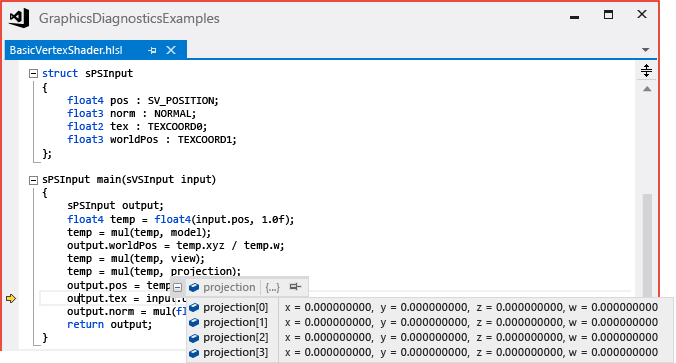
Task: Click the 'float3 worldPos : TEXCOORD1;' line
Action: [152, 140]
